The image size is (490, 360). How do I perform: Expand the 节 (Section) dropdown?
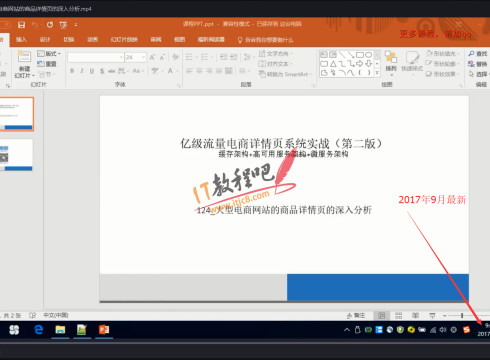point(46,74)
